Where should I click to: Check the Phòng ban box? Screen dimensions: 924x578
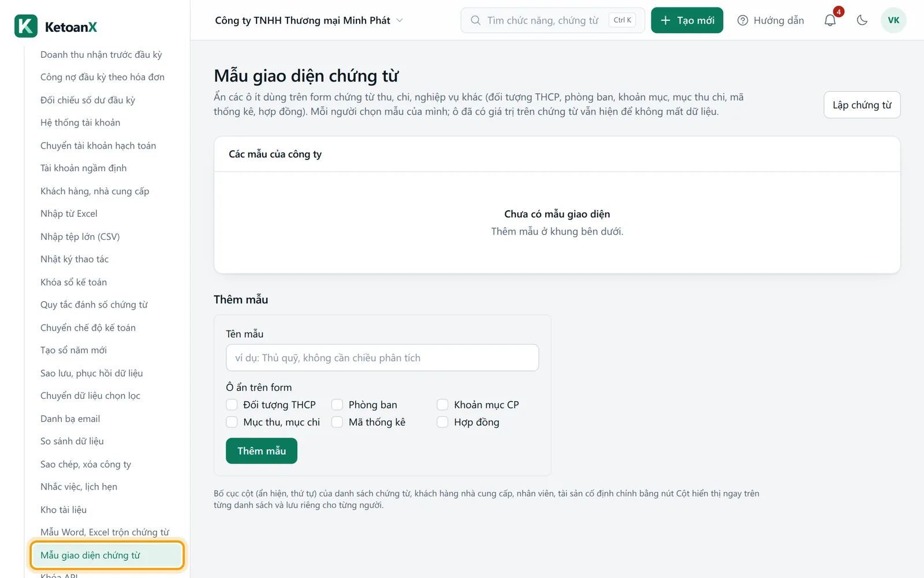[337, 405]
